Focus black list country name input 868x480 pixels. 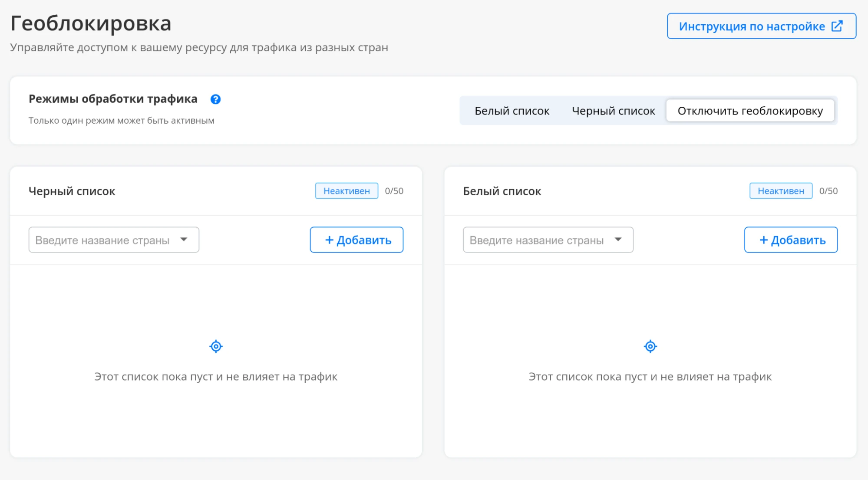102,240
